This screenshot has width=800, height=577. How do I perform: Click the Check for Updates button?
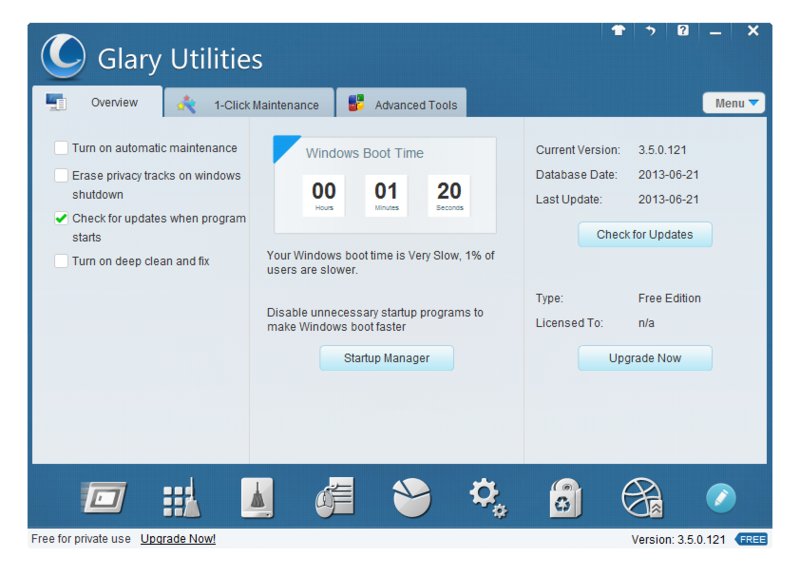[x=645, y=235]
